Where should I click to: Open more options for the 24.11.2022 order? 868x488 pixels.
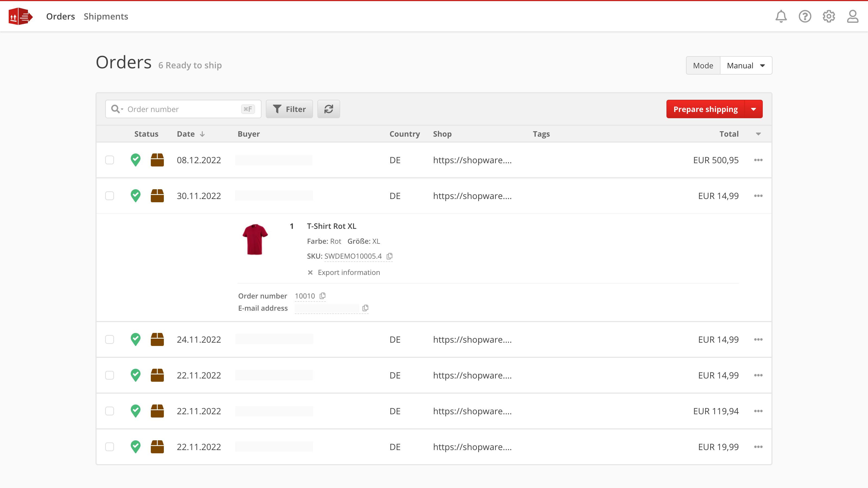coord(758,339)
